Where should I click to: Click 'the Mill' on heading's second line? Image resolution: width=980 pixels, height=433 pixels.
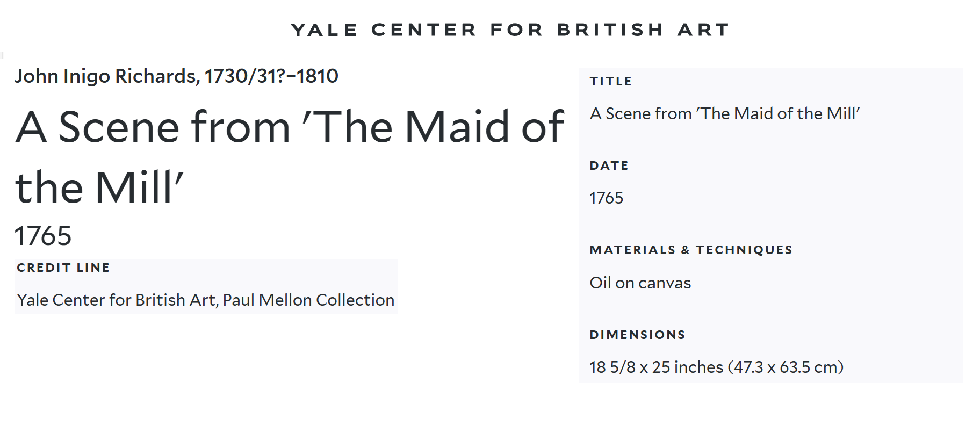coord(99,188)
